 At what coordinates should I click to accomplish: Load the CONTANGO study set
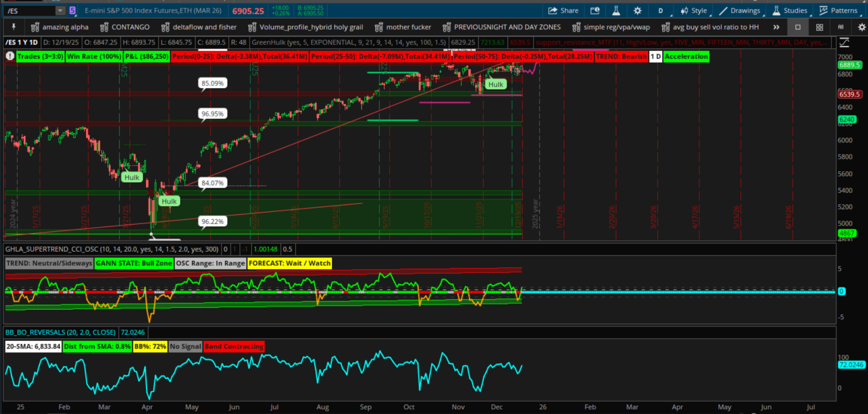tap(125, 27)
